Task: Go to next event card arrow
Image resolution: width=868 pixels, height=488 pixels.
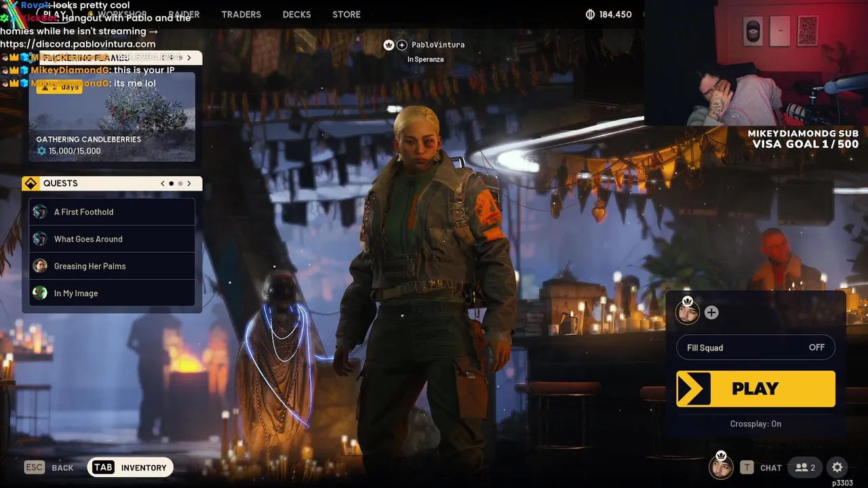Action: click(189, 58)
